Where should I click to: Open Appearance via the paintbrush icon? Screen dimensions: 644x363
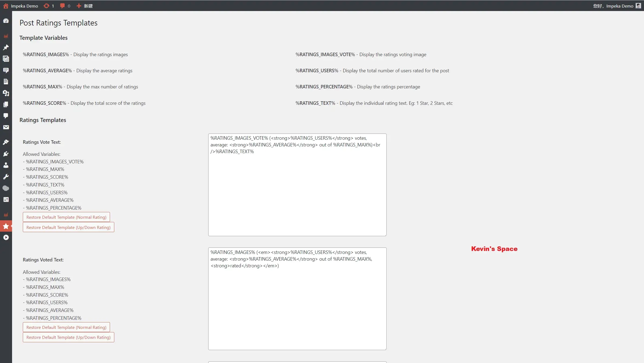tap(6, 142)
